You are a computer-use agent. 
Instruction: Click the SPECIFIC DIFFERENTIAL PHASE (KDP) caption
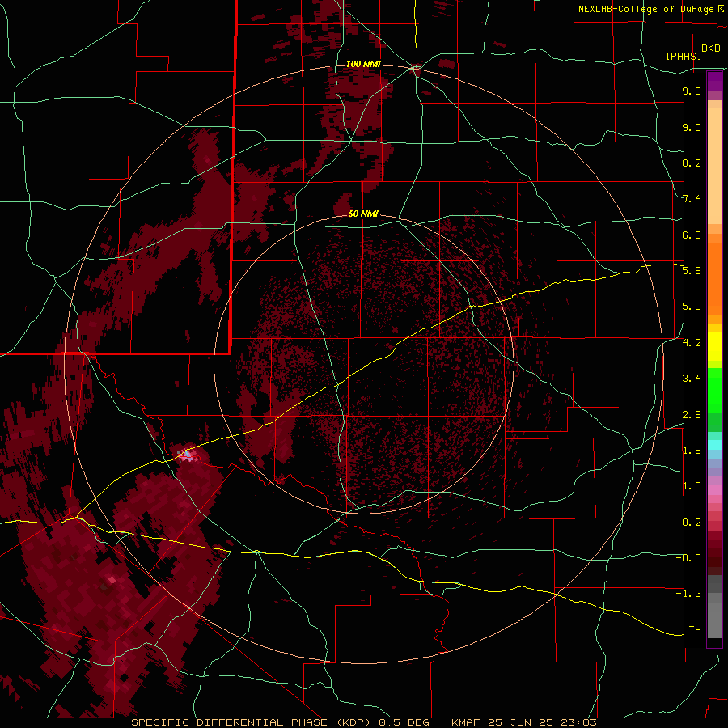(252, 722)
